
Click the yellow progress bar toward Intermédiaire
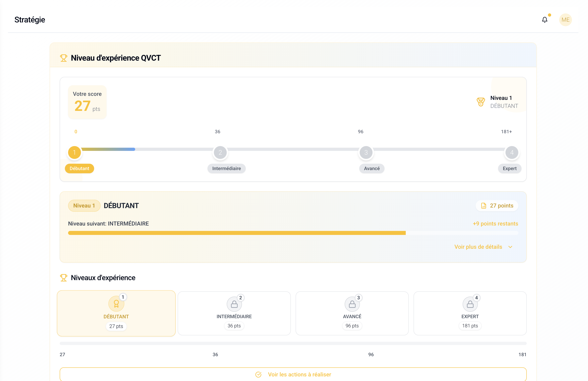(x=293, y=233)
